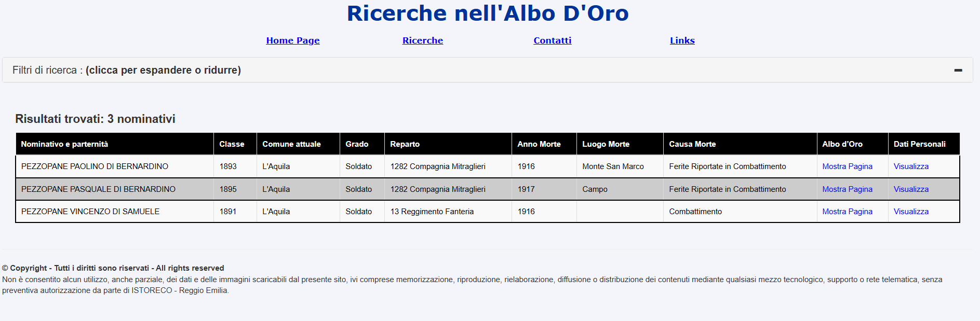
Task: Click the class year 1893 cell
Action: (235, 166)
